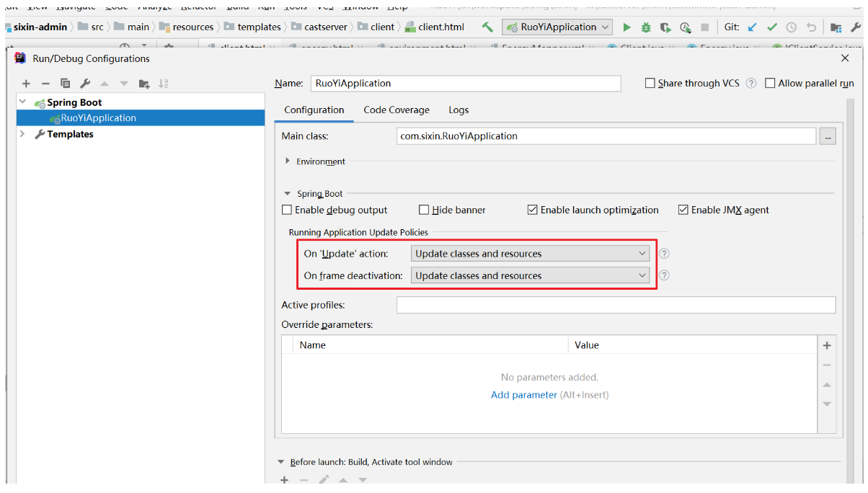Click the Active profiles field

point(616,305)
